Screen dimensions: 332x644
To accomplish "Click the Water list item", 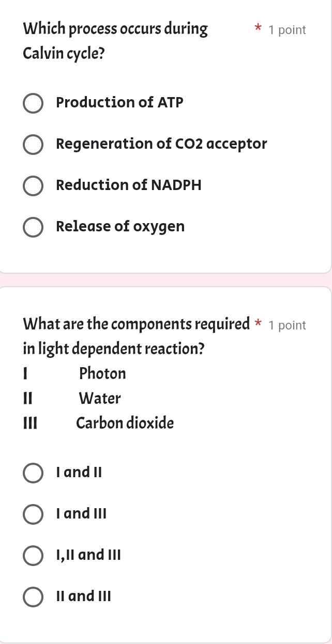I will 100,399.
